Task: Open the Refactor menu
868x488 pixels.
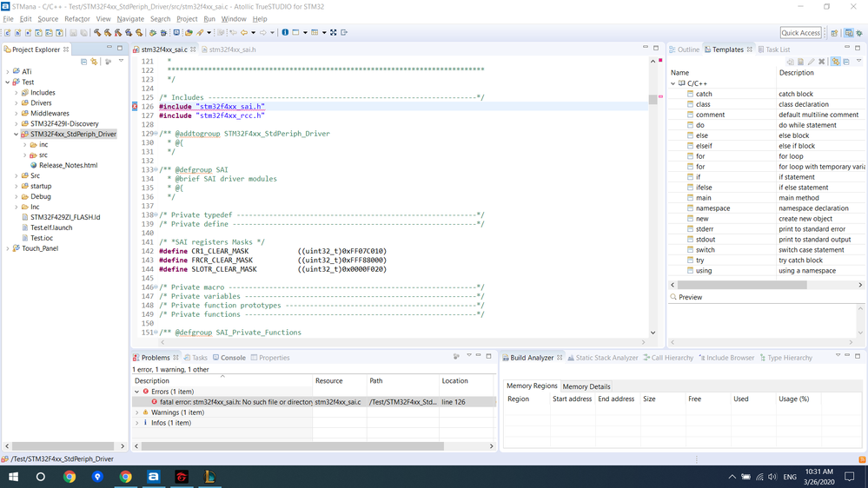Action: (x=77, y=19)
